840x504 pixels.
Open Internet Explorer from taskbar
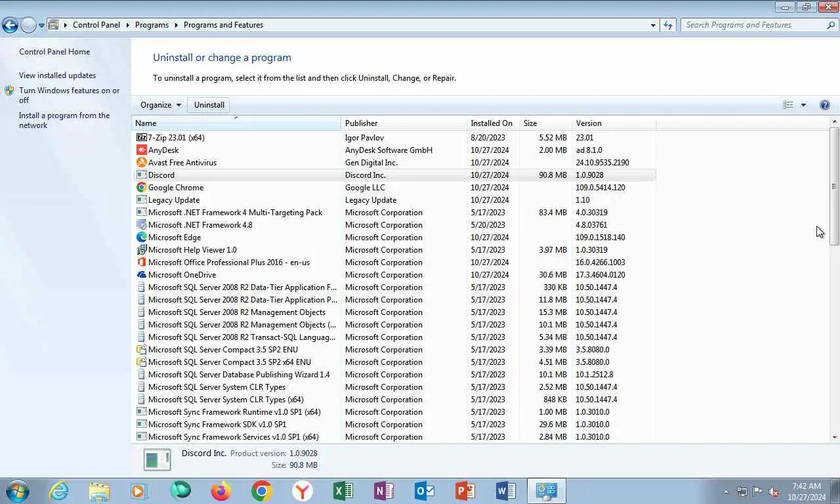pos(59,491)
